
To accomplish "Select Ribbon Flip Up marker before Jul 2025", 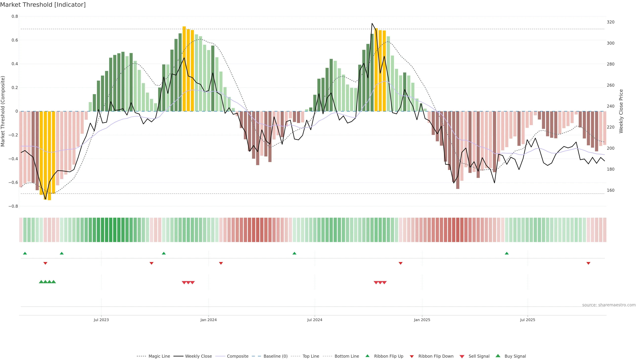I will [x=507, y=253].
